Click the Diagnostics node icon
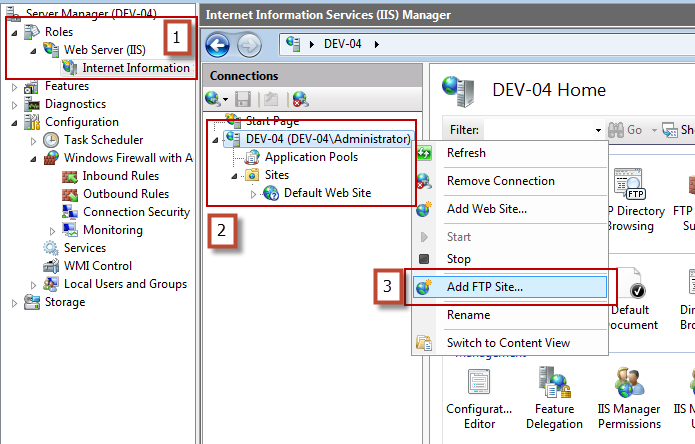 click(x=32, y=104)
